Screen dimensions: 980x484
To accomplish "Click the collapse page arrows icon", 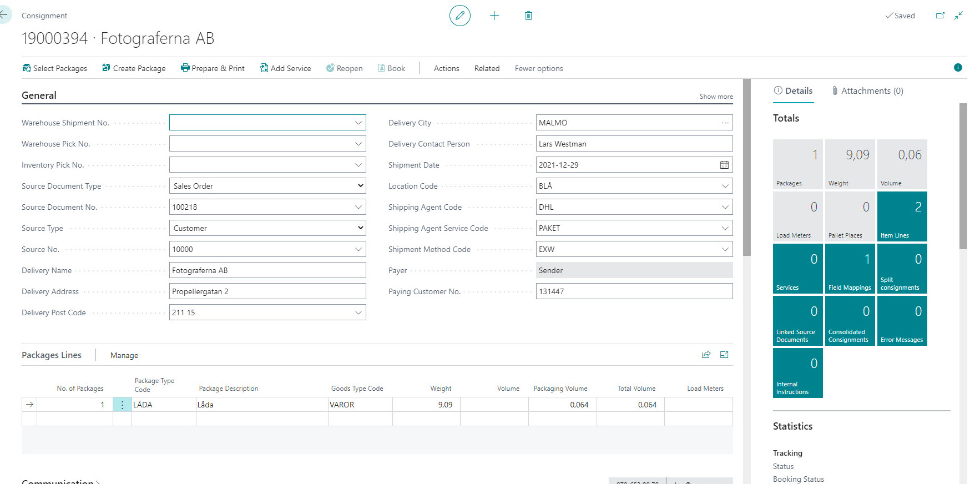I will 958,16.
